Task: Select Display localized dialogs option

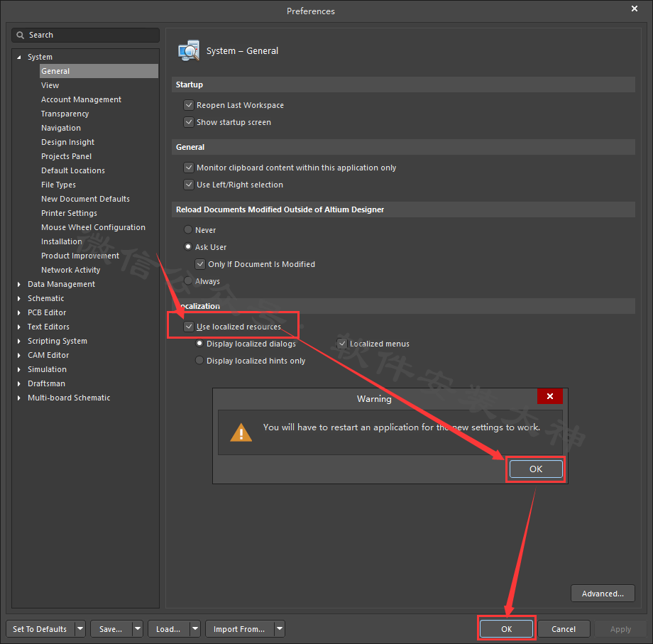Action: 199,344
